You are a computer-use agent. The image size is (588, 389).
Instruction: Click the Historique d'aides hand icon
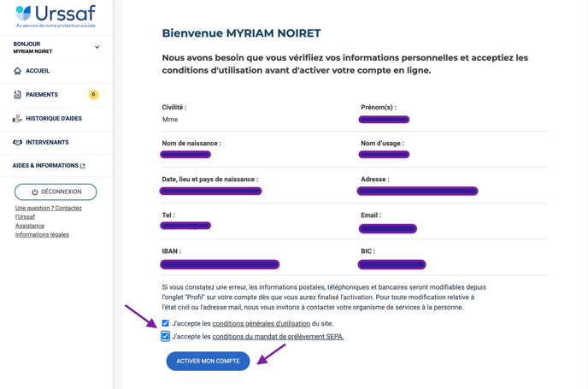(17, 119)
